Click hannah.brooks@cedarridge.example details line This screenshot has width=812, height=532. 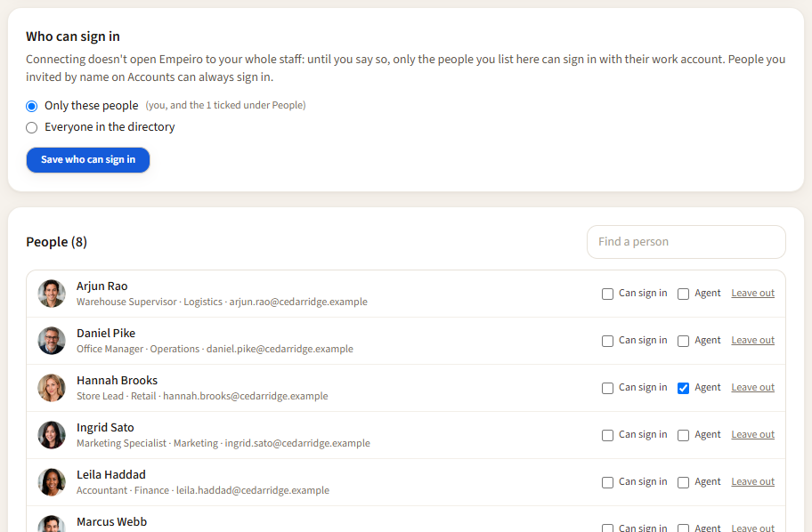(x=202, y=396)
